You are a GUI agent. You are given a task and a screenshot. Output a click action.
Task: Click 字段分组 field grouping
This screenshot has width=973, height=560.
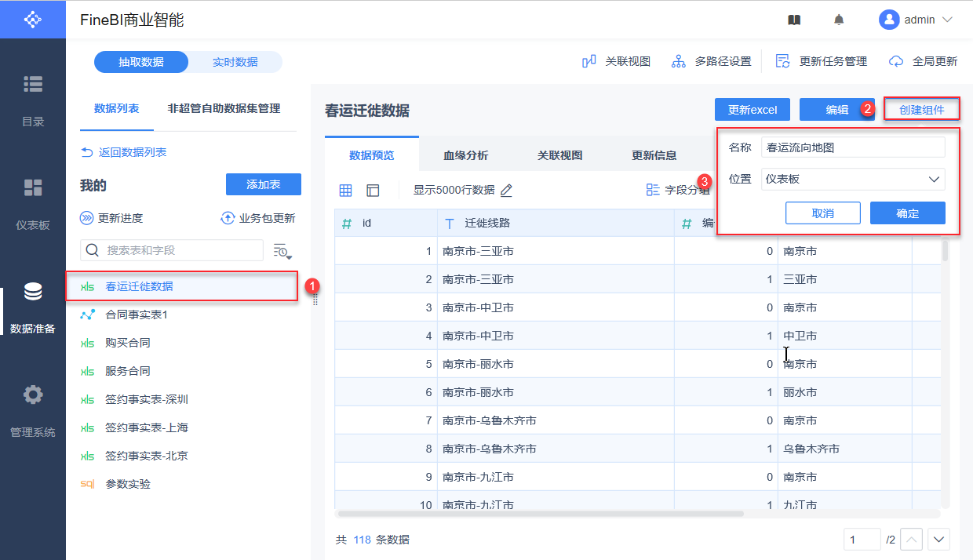point(678,190)
